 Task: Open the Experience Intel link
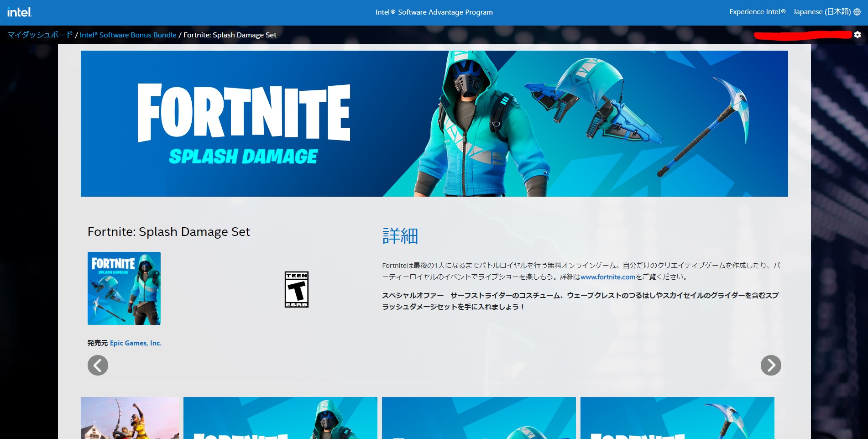coord(757,12)
